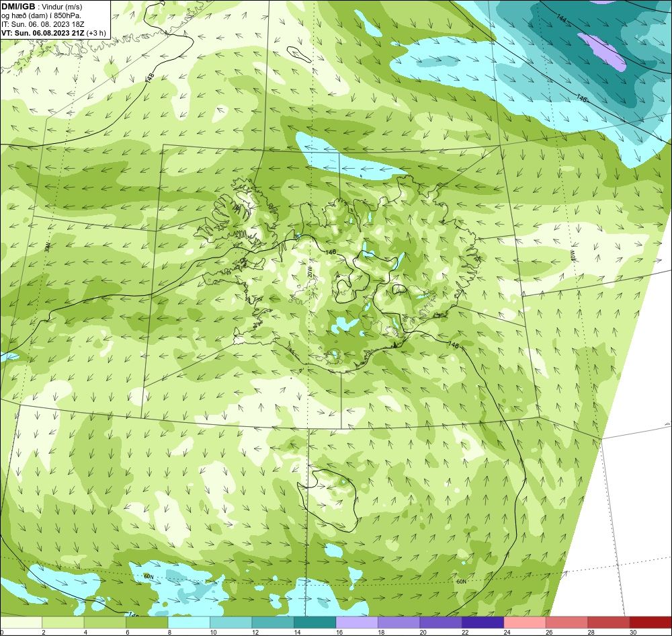The height and width of the screenshot is (636, 672).
Task: Click the '60N' label in the southwest
Action: (149, 576)
